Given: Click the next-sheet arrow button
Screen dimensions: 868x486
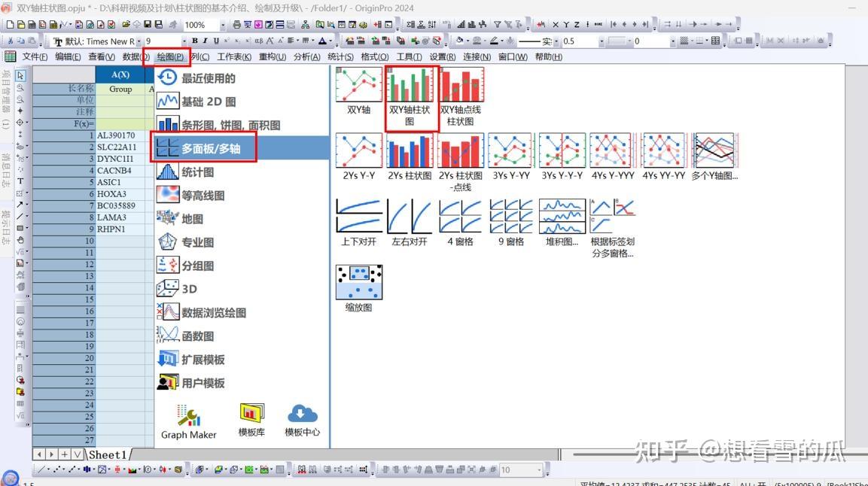Looking at the screenshot, I should pyautogui.click(x=51, y=454).
